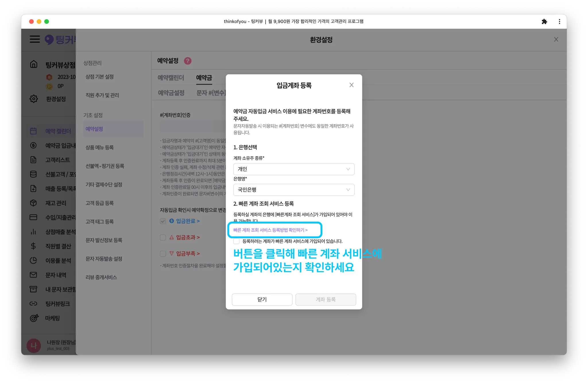Click the 문자 내역 envelope icon
Image resolution: width=588 pixels, height=383 pixels.
(x=33, y=275)
